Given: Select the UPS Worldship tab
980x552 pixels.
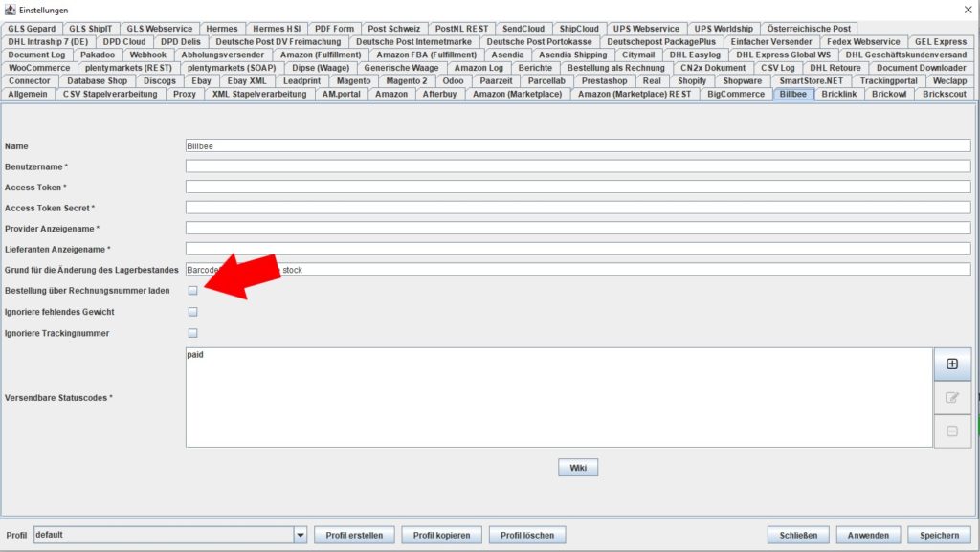Looking at the screenshot, I should coord(724,28).
